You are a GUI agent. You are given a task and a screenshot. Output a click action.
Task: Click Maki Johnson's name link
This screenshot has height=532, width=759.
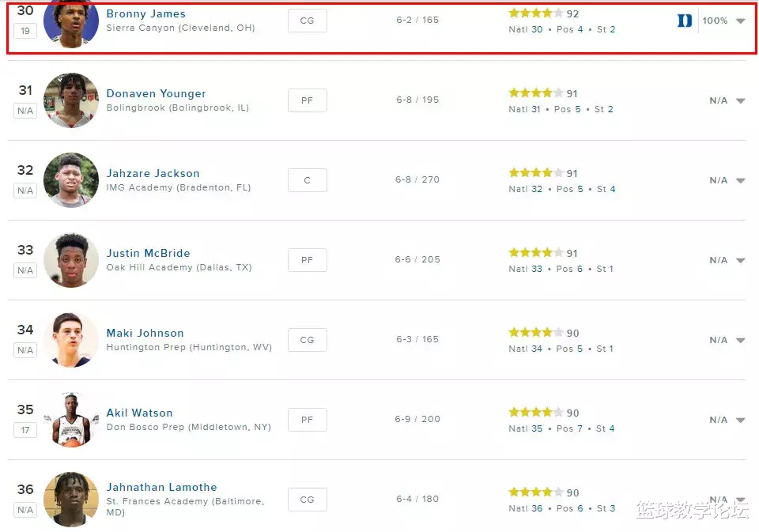click(x=145, y=333)
